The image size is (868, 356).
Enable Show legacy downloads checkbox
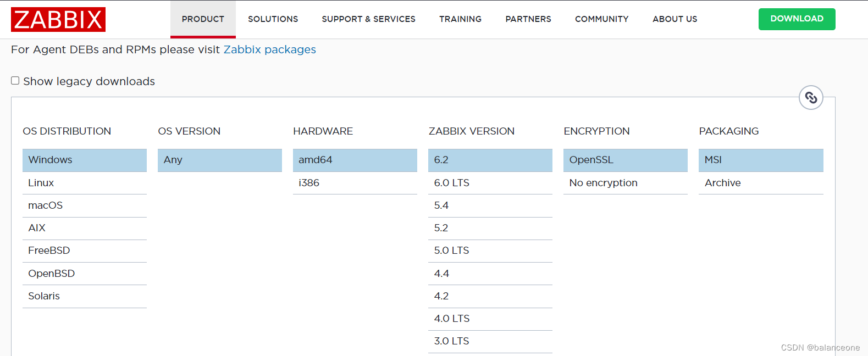(x=15, y=81)
